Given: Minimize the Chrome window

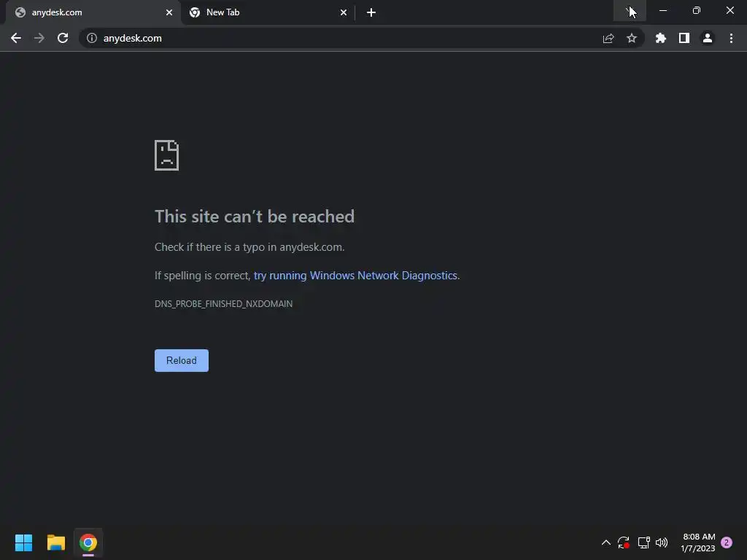Looking at the screenshot, I should [663, 10].
